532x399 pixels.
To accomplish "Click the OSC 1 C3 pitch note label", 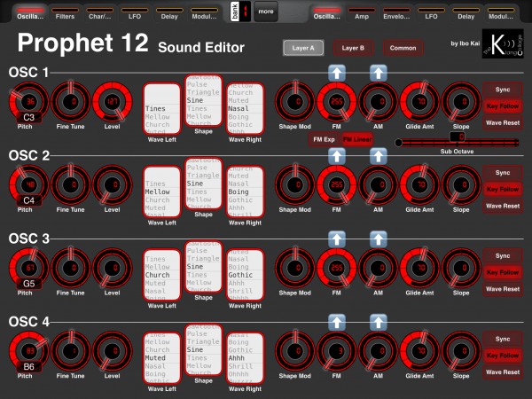I will 29,117.
